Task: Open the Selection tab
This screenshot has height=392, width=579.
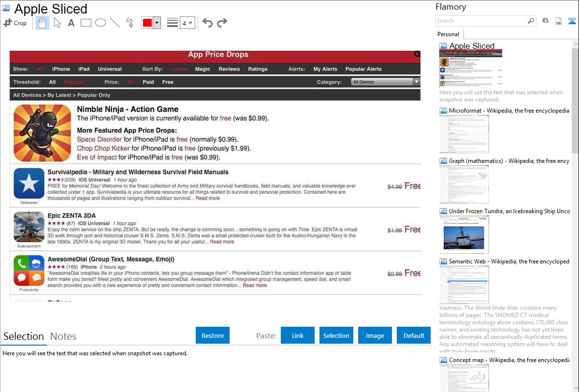Action: point(24,336)
